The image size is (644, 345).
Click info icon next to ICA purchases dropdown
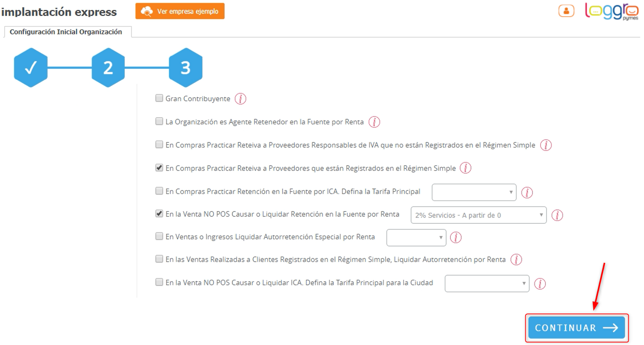(527, 192)
